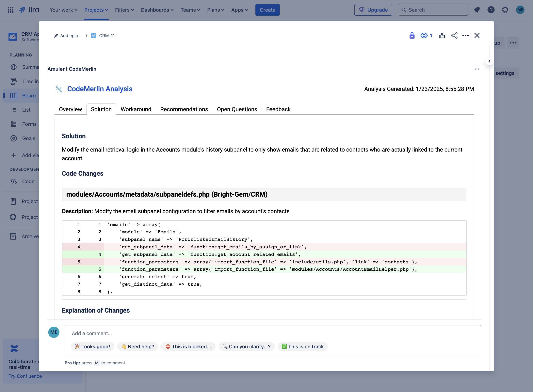This screenshot has width=533, height=392.
Task: Click the Add epic pencil icon
Action: [56, 36]
